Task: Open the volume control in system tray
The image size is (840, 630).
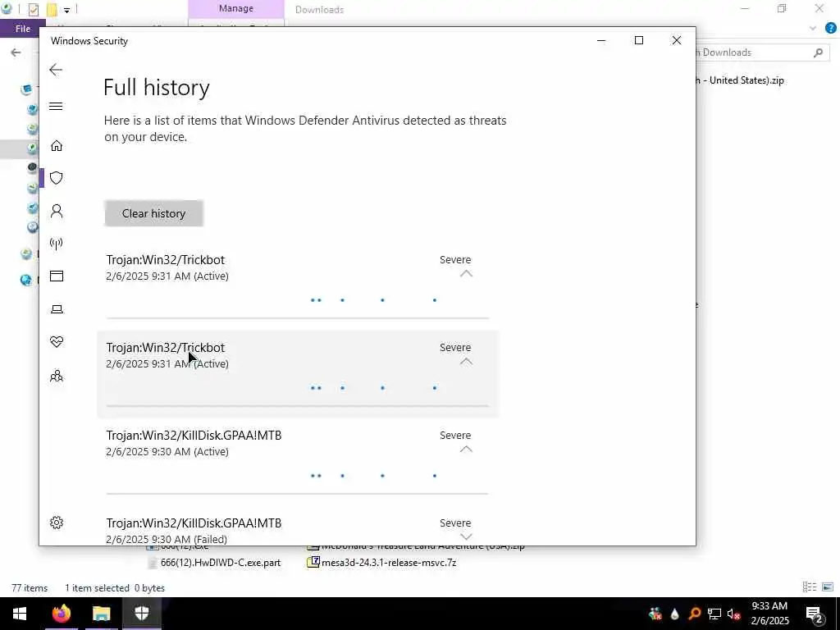Action: pos(734,614)
